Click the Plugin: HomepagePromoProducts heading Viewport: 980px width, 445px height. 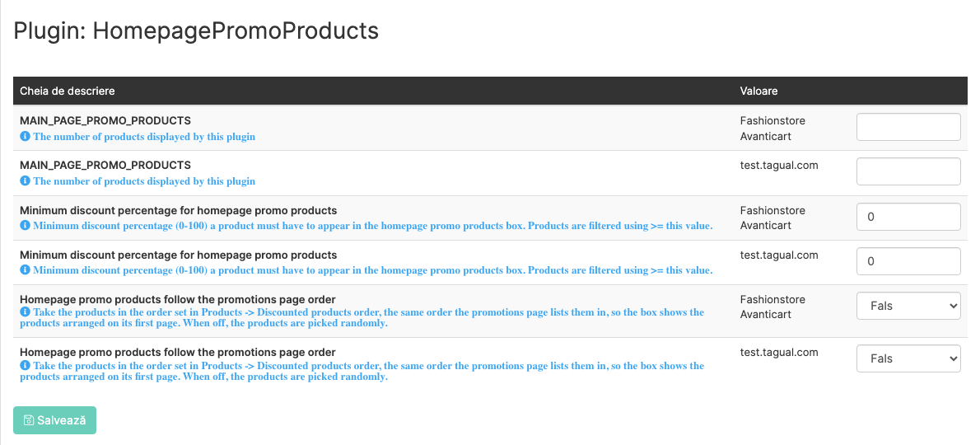[196, 30]
